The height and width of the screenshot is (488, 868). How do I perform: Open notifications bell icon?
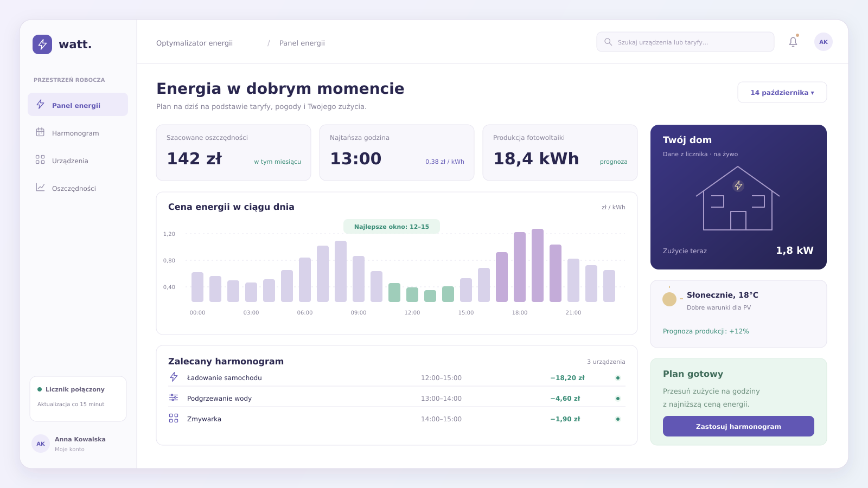(793, 42)
